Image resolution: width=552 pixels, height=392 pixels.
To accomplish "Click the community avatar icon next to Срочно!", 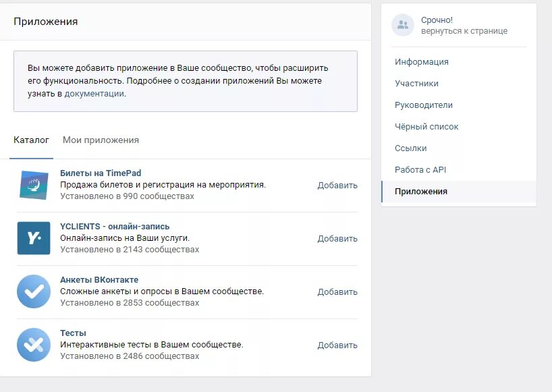I will [403, 25].
